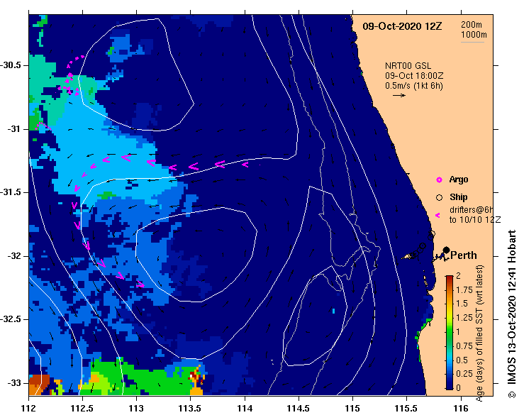The image size is (524, 420).
Task: Click the magenta Argo legend marker
Action: tap(439, 180)
